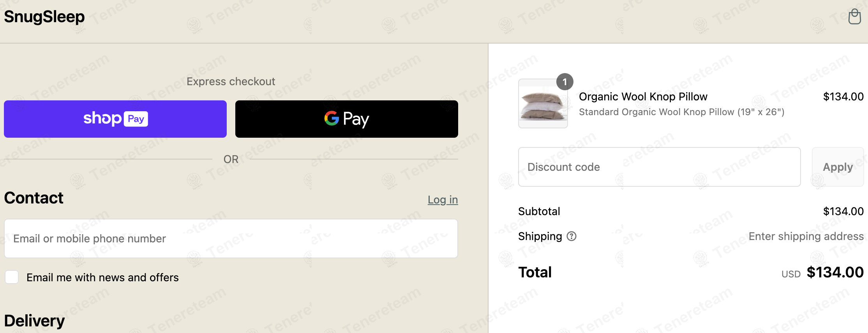868x333 pixels.
Task: Click the Log in link
Action: click(443, 200)
